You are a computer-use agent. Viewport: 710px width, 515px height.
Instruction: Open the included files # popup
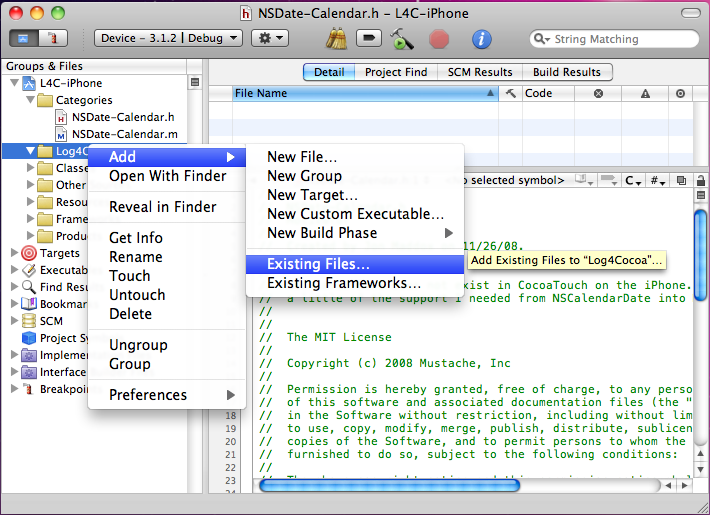coord(657,181)
